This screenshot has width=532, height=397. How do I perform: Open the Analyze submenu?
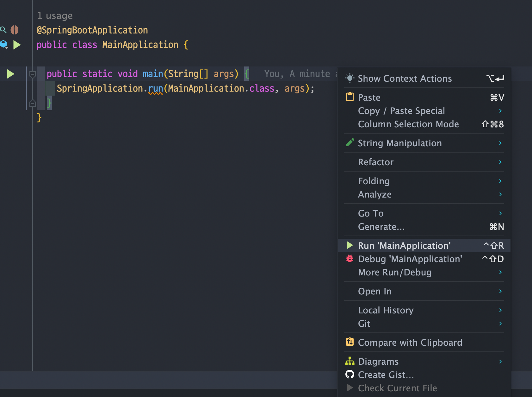[424, 194]
